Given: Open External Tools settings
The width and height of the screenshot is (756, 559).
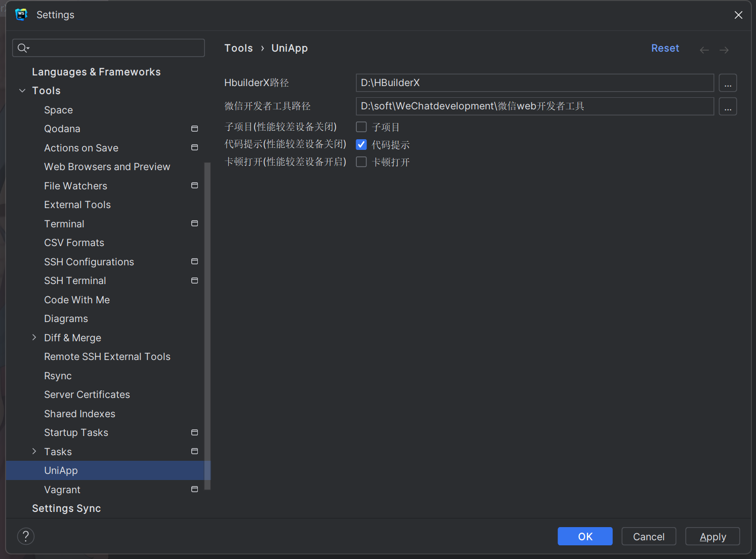Looking at the screenshot, I should coord(77,205).
